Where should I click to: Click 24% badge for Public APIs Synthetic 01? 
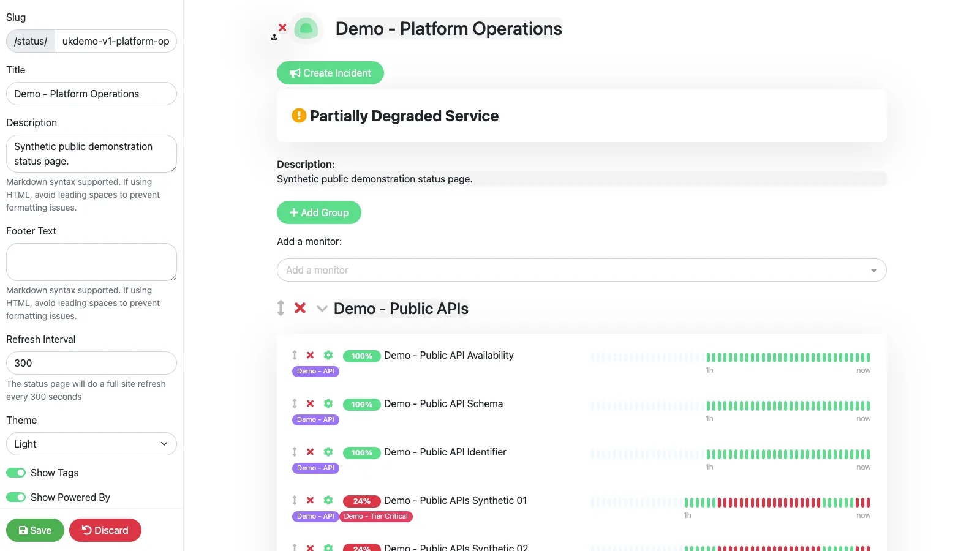tap(362, 501)
